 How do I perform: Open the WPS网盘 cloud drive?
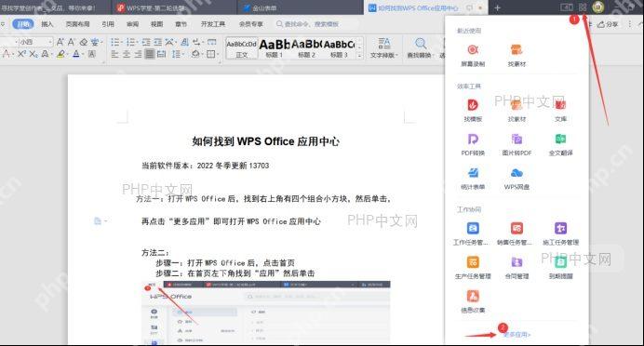[x=517, y=179]
